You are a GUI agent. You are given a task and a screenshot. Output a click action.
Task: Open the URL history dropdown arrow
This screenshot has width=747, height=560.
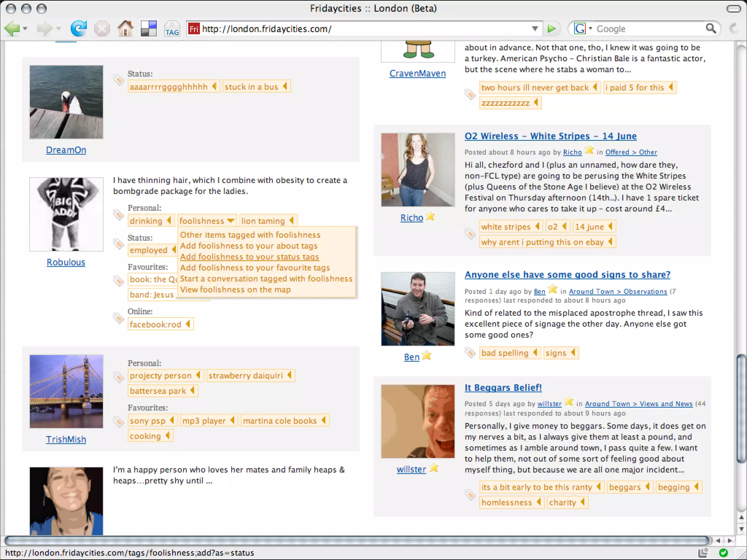coord(535,28)
